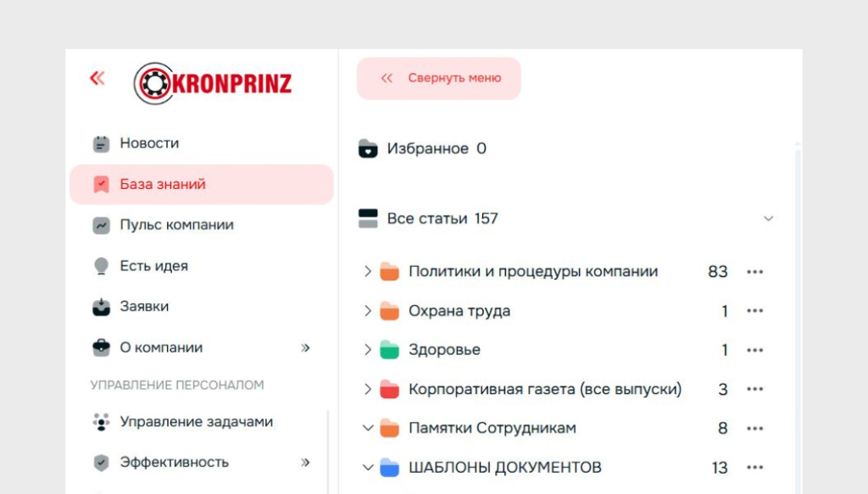Image resolution: width=868 pixels, height=494 pixels.
Task: Click the О компании label
Action: tap(161, 347)
